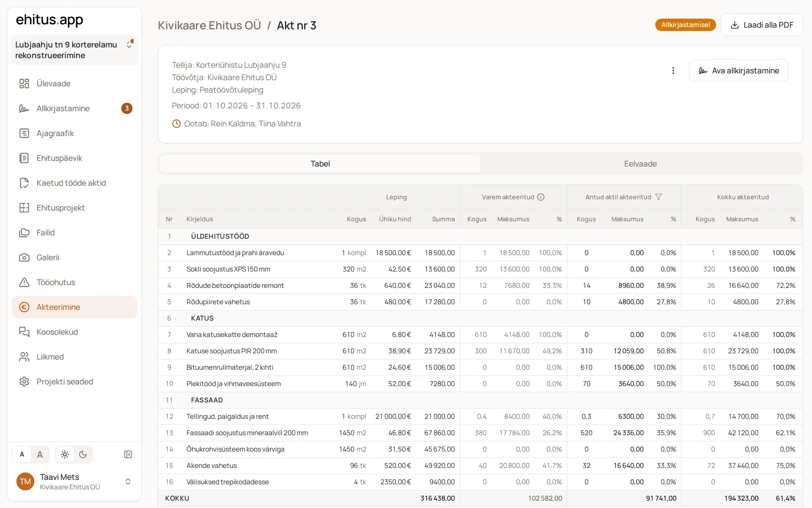The height and width of the screenshot is (508, 812).
Task: Click the TM user avatar
Action: click(x=25, y=482)
